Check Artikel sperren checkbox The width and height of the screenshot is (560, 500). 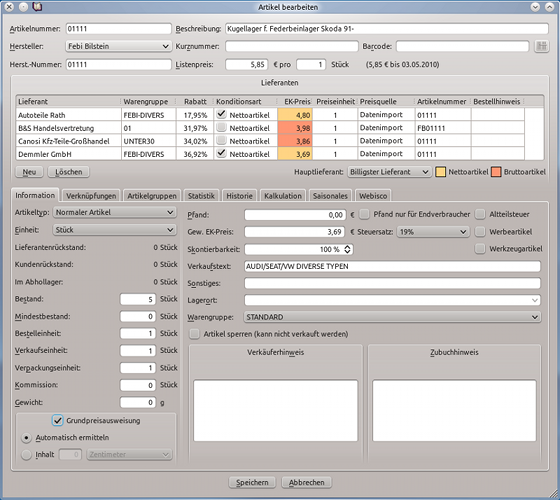click(194, 334)
